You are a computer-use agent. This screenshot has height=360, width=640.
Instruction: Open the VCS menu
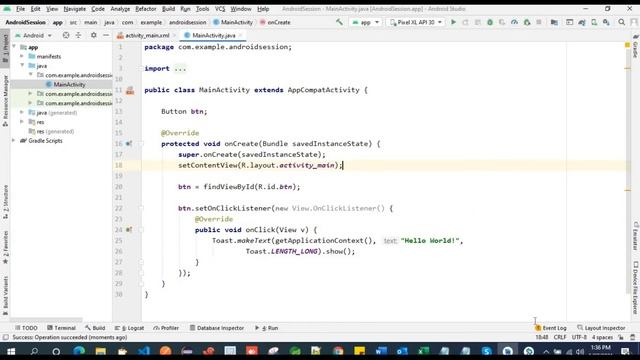click(x=220, y=9)
